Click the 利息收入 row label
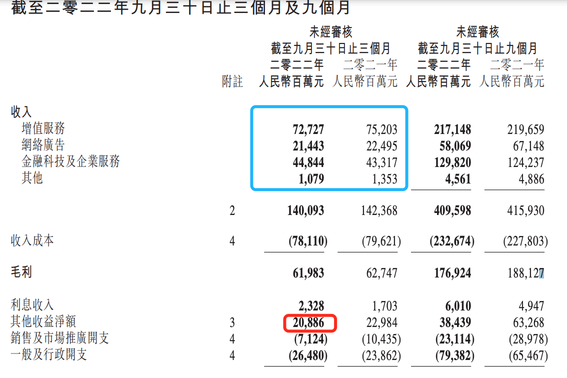 (x=32, y=305)
